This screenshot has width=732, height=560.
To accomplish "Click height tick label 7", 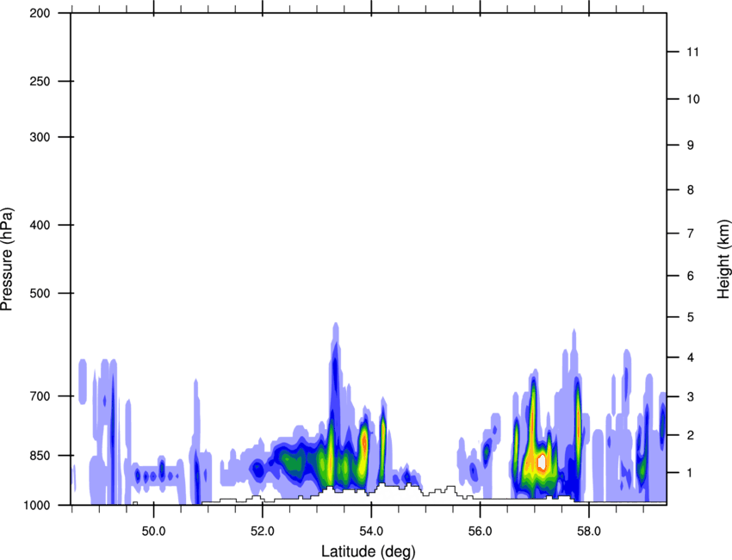I will pos(691,233).
